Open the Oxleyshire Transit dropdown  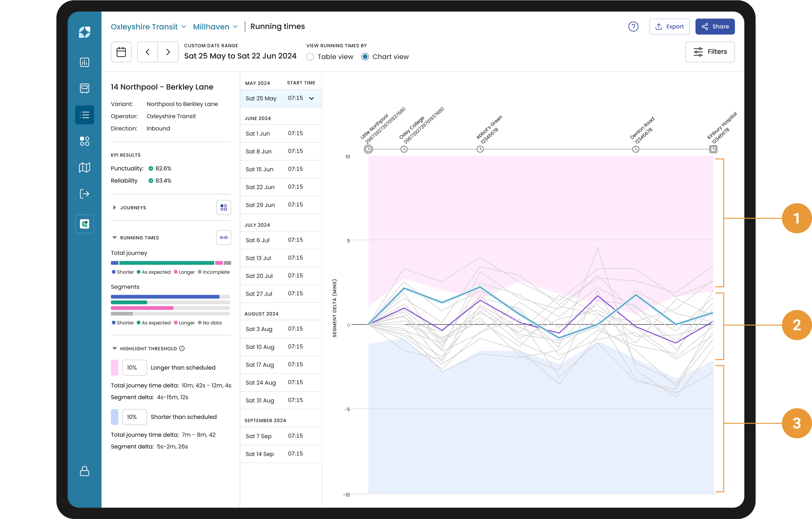148,27
